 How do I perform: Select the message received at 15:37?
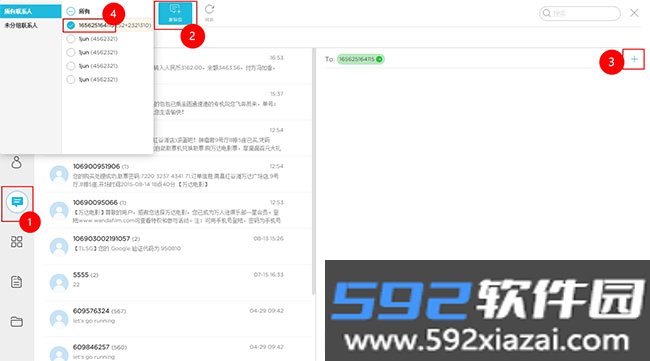click(232, 102)
